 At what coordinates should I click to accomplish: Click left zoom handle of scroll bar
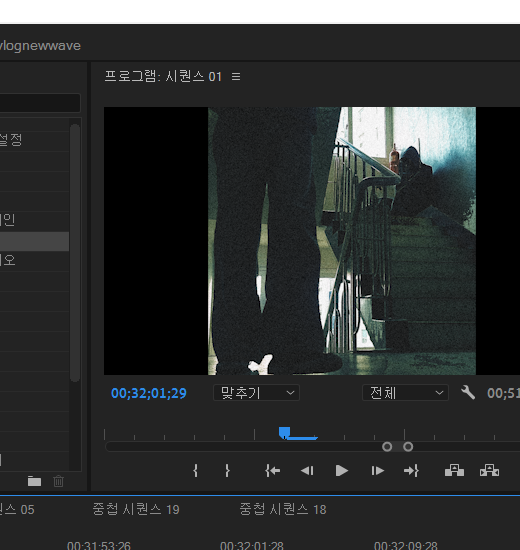(387, 447)
